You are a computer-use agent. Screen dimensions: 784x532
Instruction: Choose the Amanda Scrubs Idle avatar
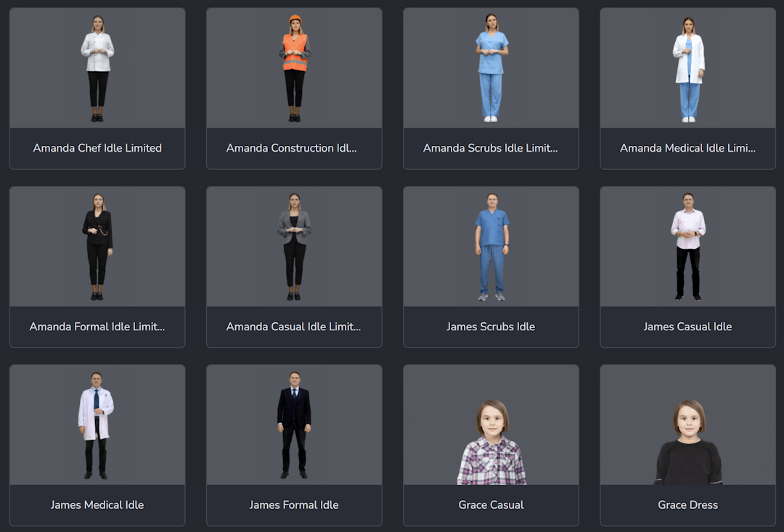point(491,65)
